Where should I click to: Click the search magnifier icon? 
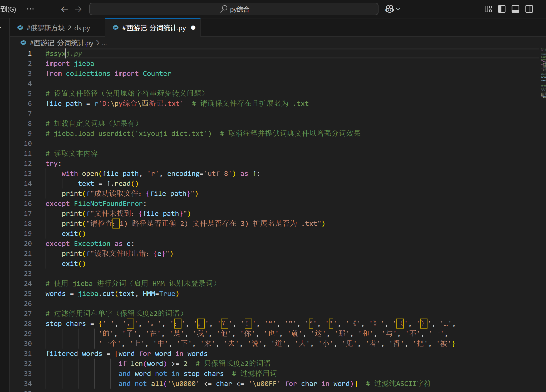click(224, 9)
